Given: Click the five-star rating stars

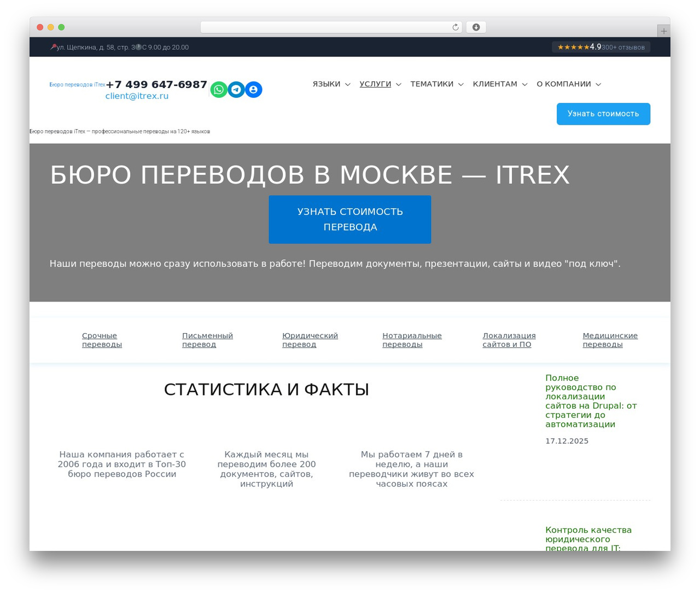Looking at the screenshot, I should [x=573, y=47].
